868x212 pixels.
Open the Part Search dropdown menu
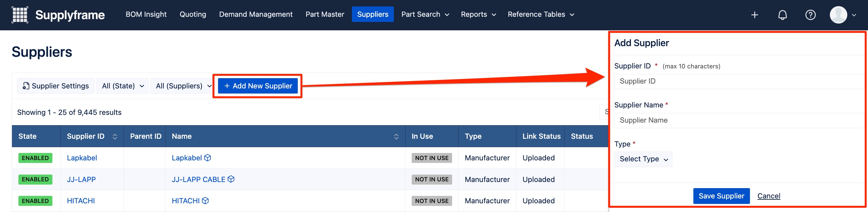(x=425, y=15)
